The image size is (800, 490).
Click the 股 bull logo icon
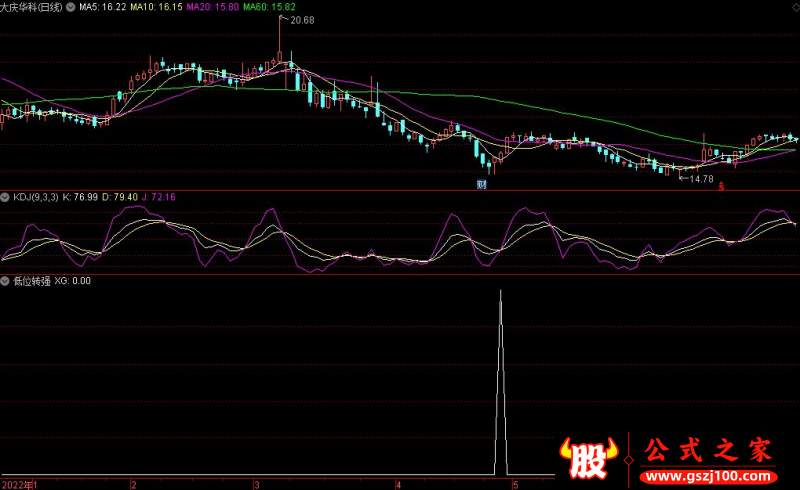590,457
